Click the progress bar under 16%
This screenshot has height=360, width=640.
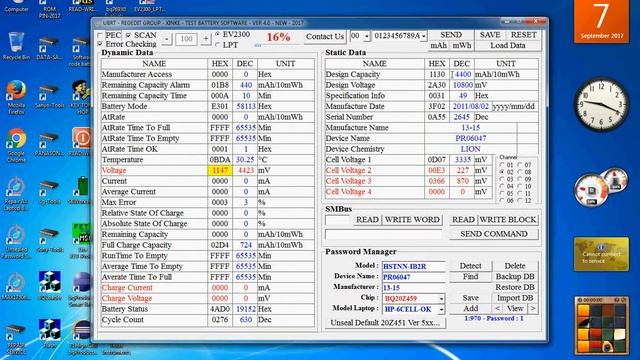[278, 45]
